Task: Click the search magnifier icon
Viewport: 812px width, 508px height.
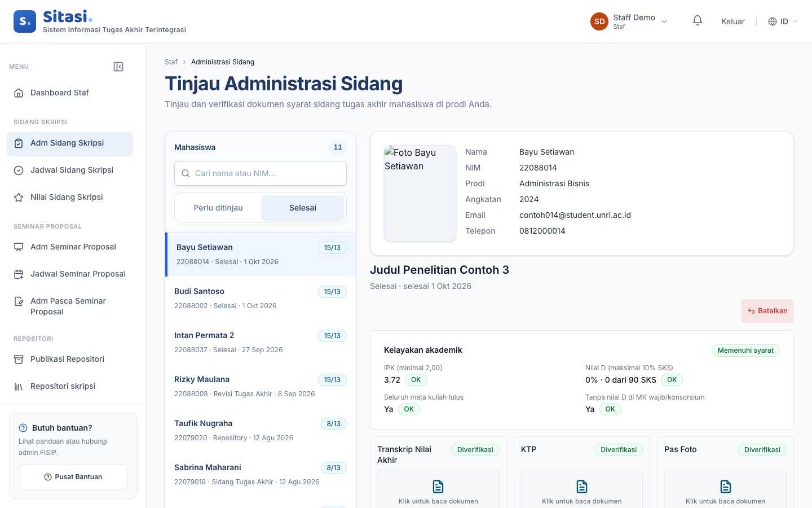Action: coord(186,173)
